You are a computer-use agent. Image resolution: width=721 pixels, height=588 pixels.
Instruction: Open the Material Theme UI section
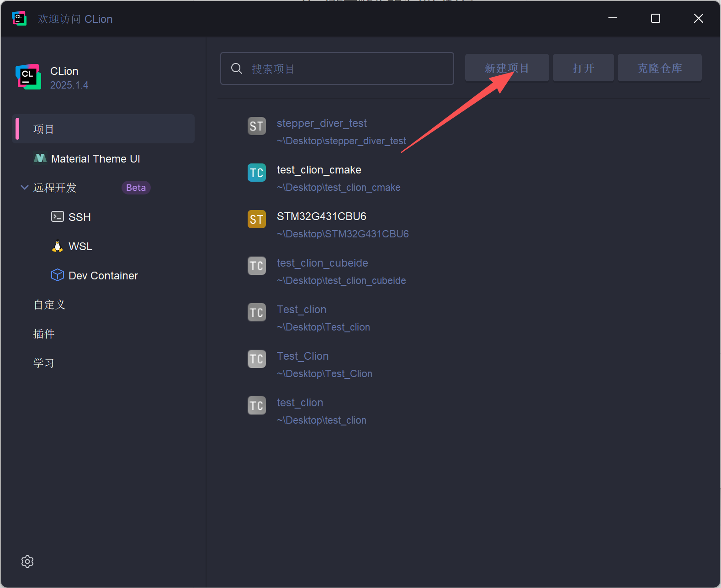[x=95, y=158]
